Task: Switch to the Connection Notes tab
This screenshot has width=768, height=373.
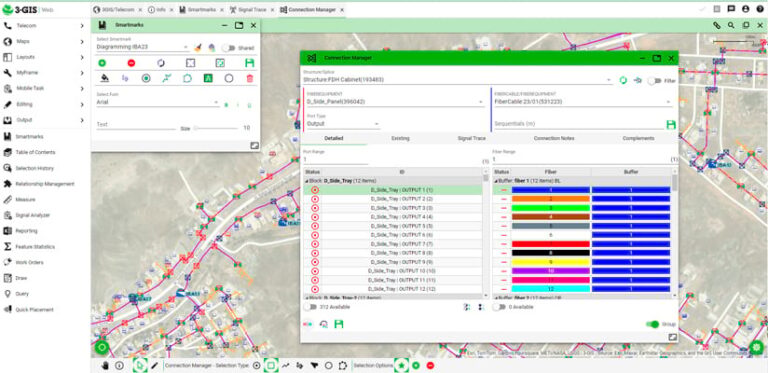Action: click(554, 139)
